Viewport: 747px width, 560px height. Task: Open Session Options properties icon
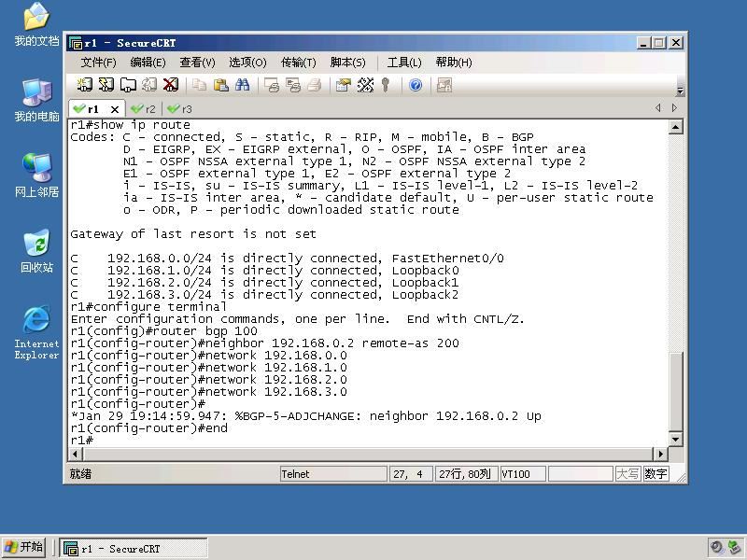tap(343, 85)
